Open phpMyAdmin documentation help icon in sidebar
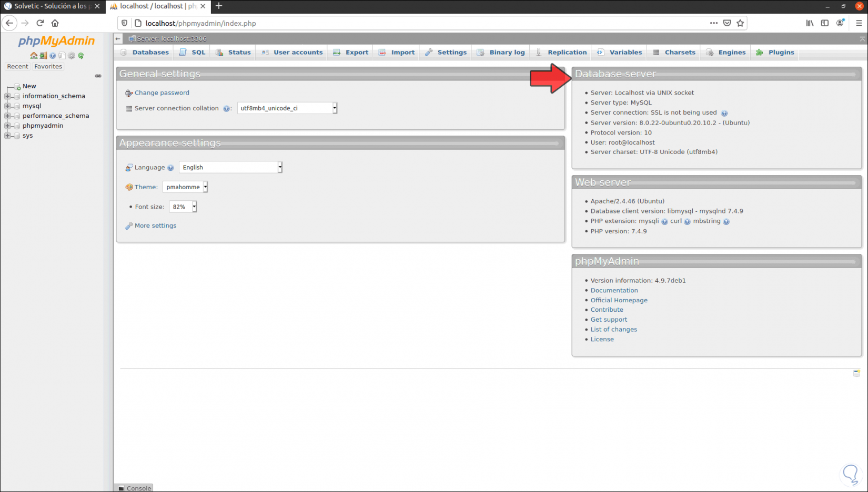The image size is (868, 492). (x=53, y=56)
